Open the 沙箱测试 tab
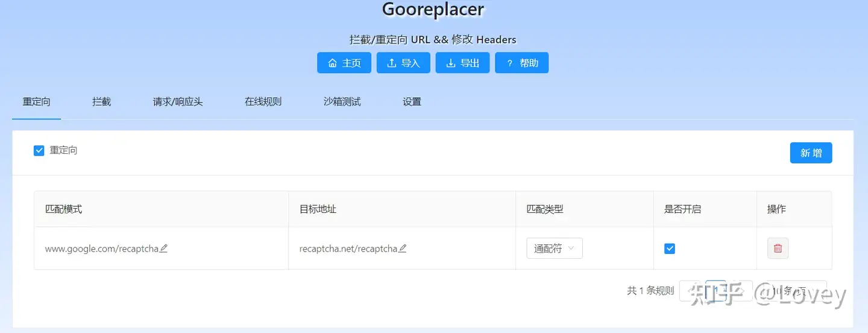The width and height of the screenshot is (868, 333). tap(342, 102)
